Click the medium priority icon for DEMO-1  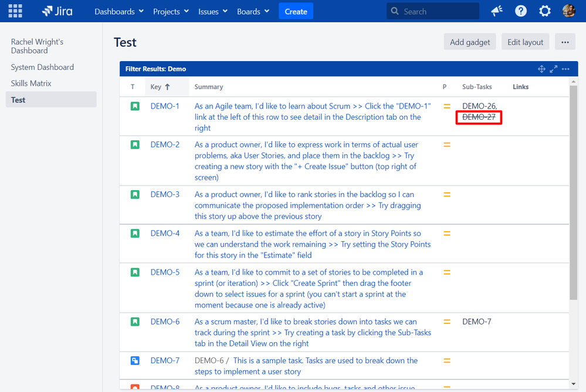[x=446, y=106]
